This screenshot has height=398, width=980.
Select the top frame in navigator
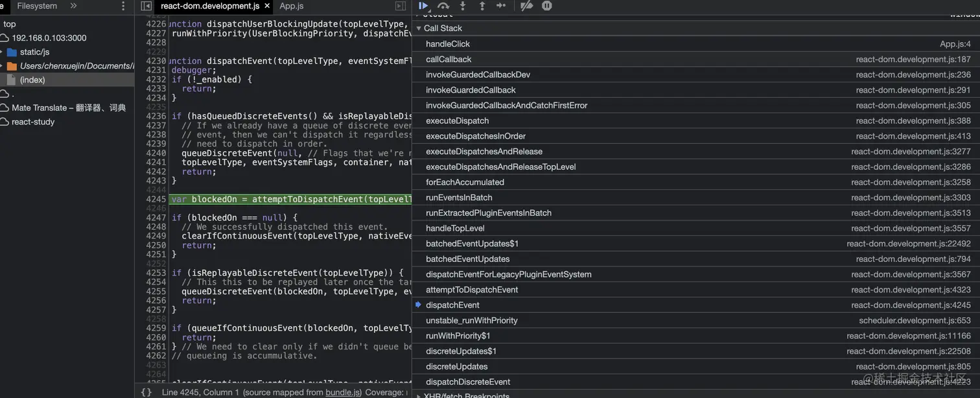click(9, 24)
